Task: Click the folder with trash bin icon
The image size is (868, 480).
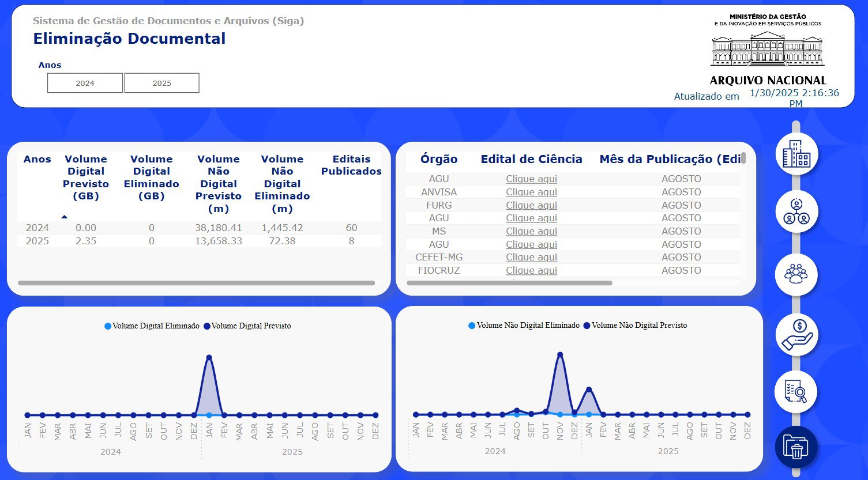Action: click(796, 447)
